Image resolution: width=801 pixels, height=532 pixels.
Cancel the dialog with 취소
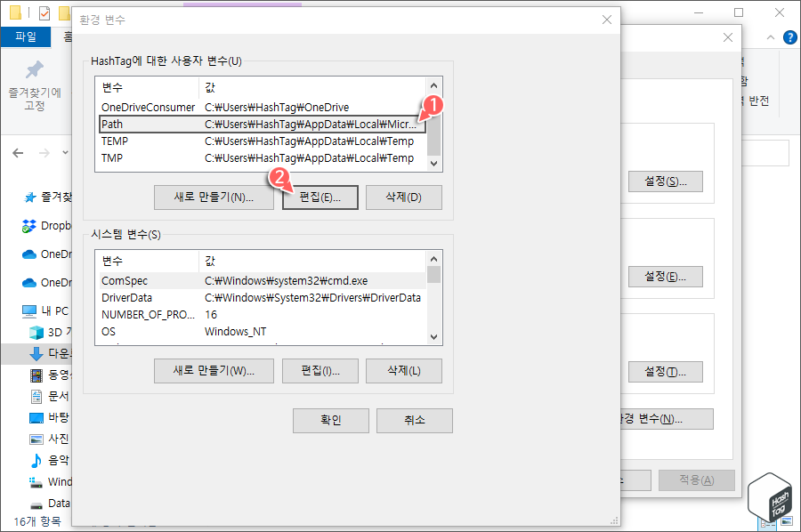pyautogui.click(x=414, y=420)
